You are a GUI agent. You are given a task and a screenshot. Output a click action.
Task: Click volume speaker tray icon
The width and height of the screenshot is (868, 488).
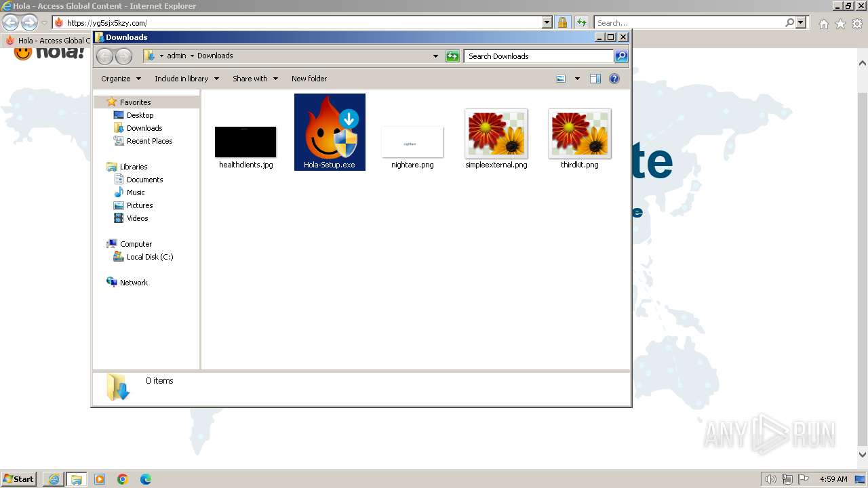click(x=771, y=479)
